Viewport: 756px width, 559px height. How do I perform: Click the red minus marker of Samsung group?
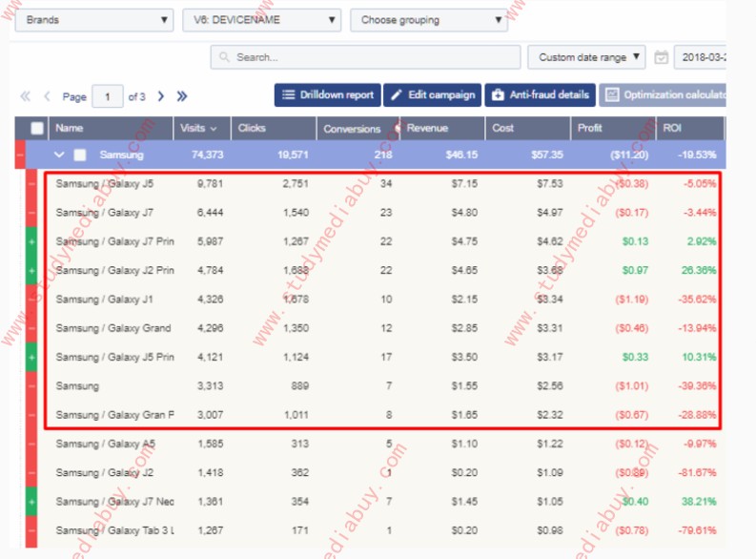20,155
